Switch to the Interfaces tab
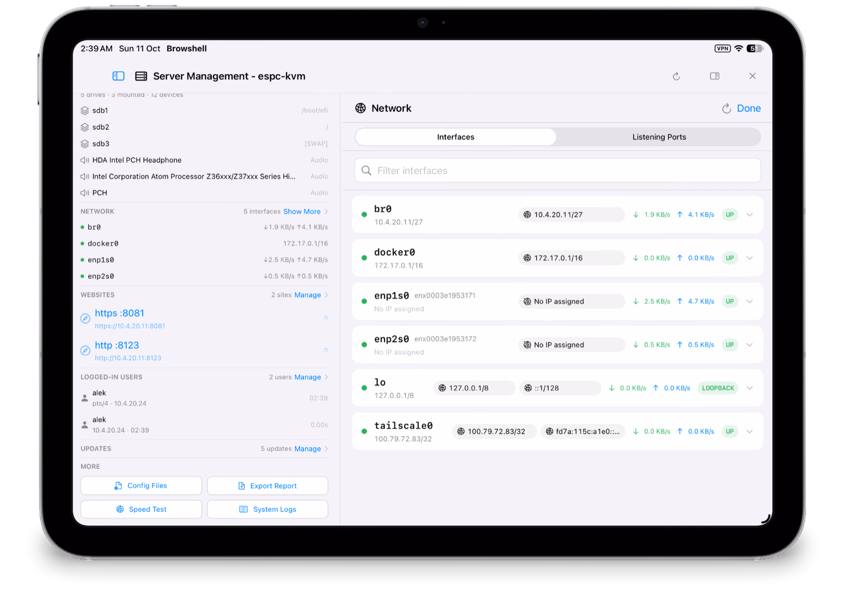 coord(456,137)
